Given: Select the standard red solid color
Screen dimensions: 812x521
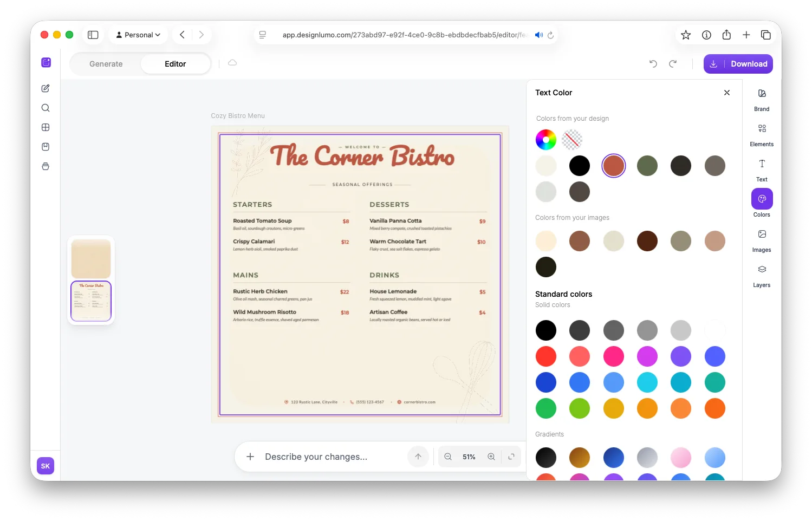Looking at the screenshot, I should [x=546, y=356].
